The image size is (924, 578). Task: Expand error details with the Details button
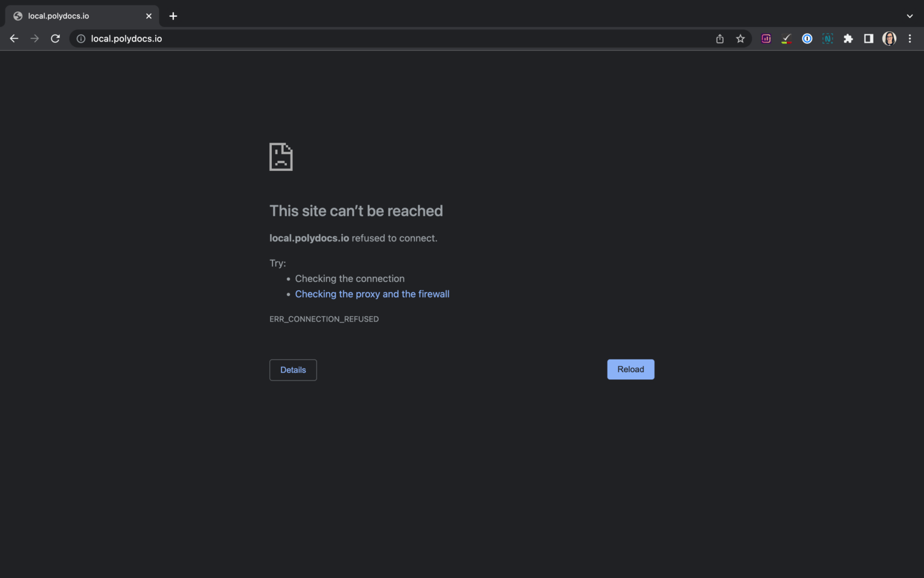pos(293,370)
